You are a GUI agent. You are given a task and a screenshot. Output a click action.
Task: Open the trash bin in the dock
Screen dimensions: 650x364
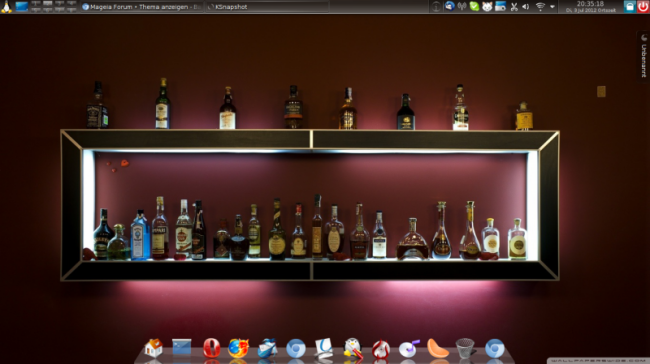(465, 348)
